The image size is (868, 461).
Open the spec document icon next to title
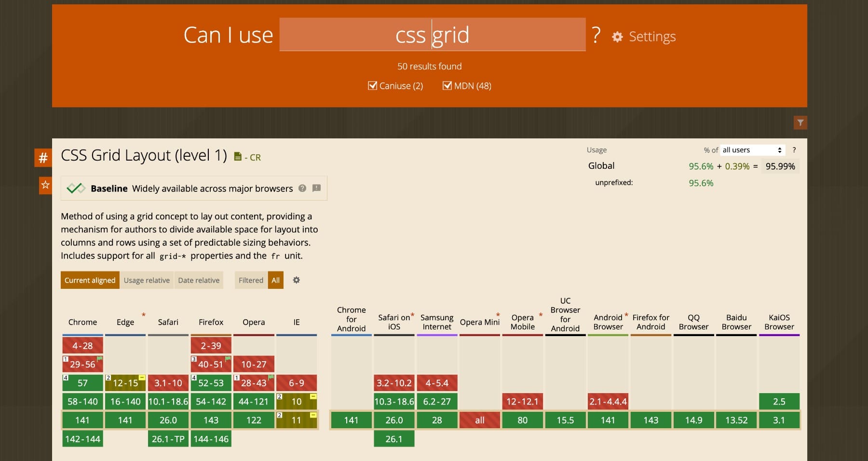(237, 156)
